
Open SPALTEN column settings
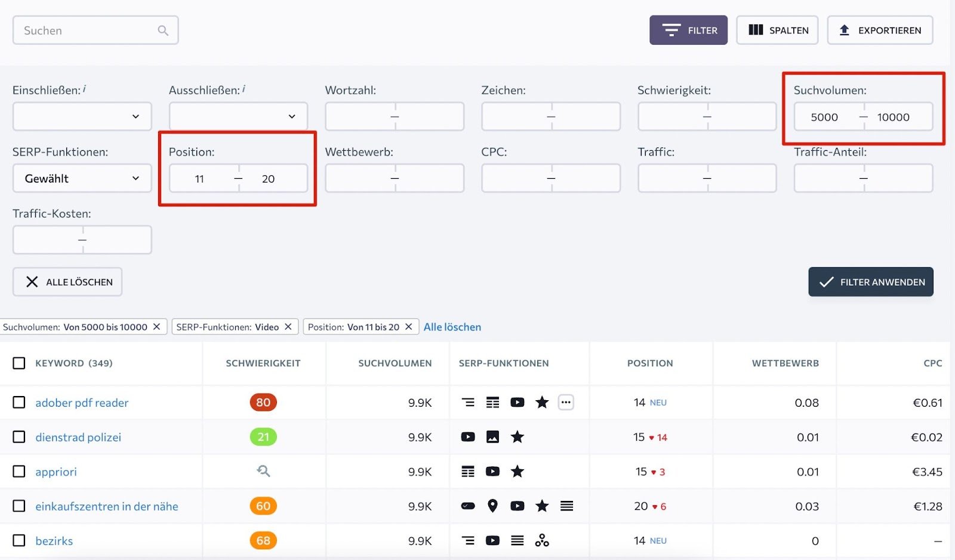777,30
